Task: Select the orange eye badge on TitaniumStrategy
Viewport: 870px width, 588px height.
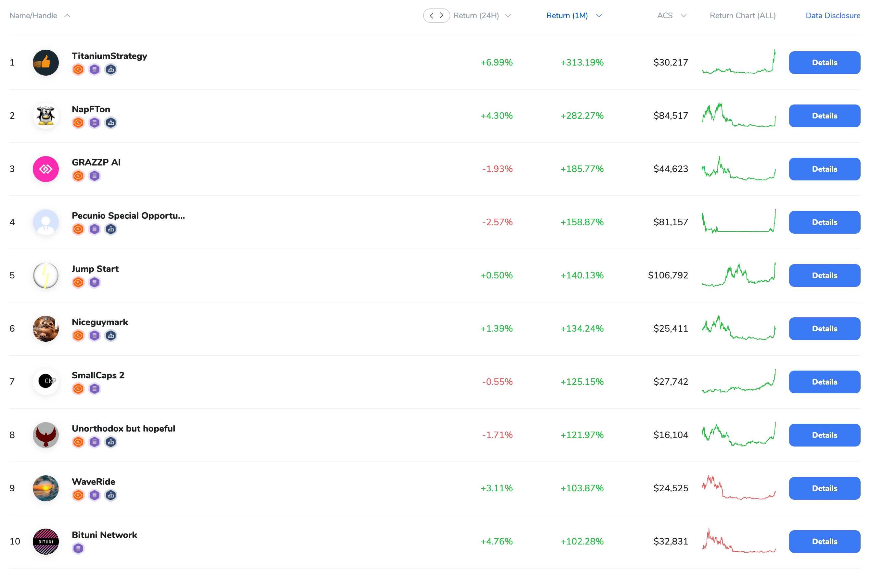Action: (78, 69)
